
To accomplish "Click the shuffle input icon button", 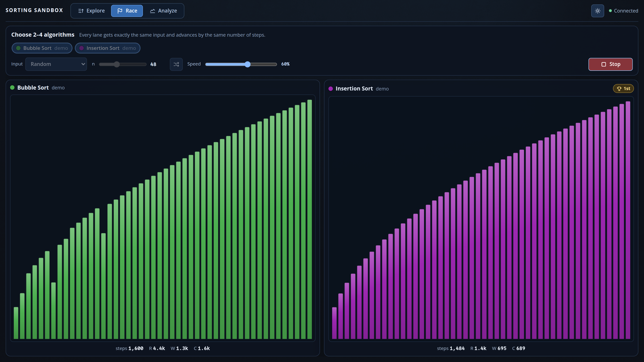I will click(x=176, y=64).
